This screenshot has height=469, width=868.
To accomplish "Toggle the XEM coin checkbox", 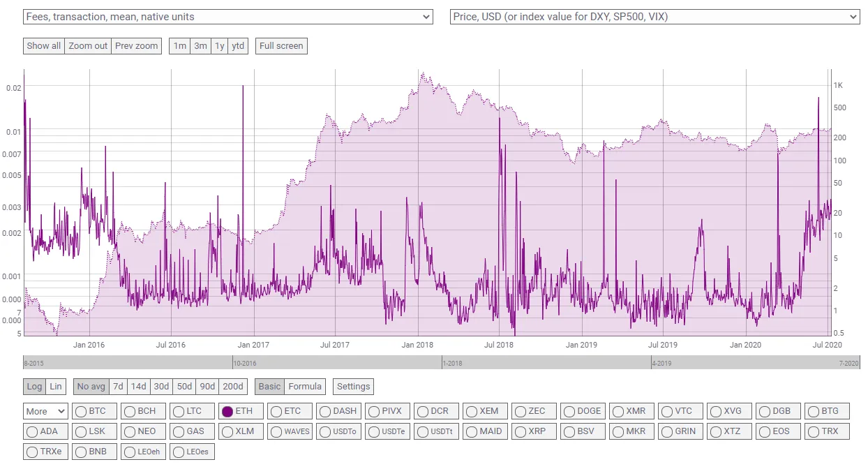I will 485,411.
